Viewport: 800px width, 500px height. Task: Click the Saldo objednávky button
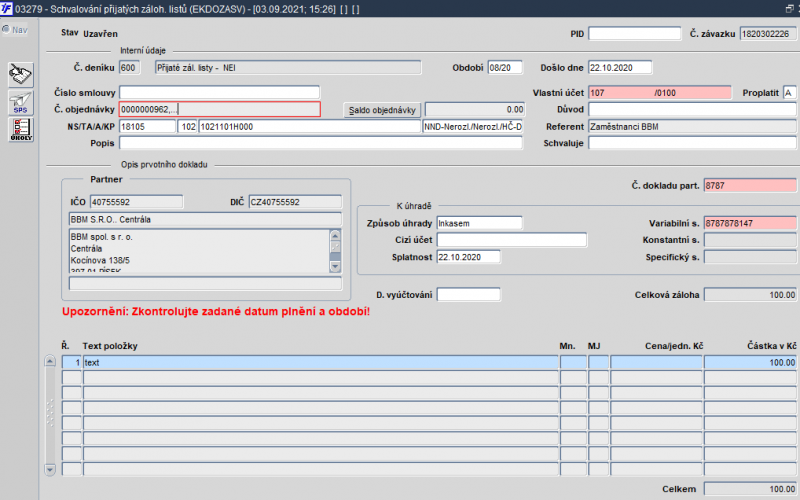pos(382,110)
